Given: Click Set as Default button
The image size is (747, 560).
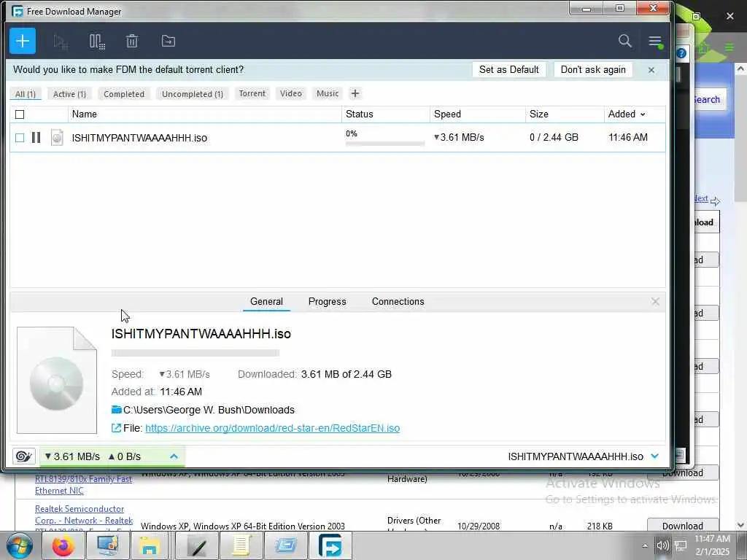Looking at the screenshot, I should tap(508, 69).
